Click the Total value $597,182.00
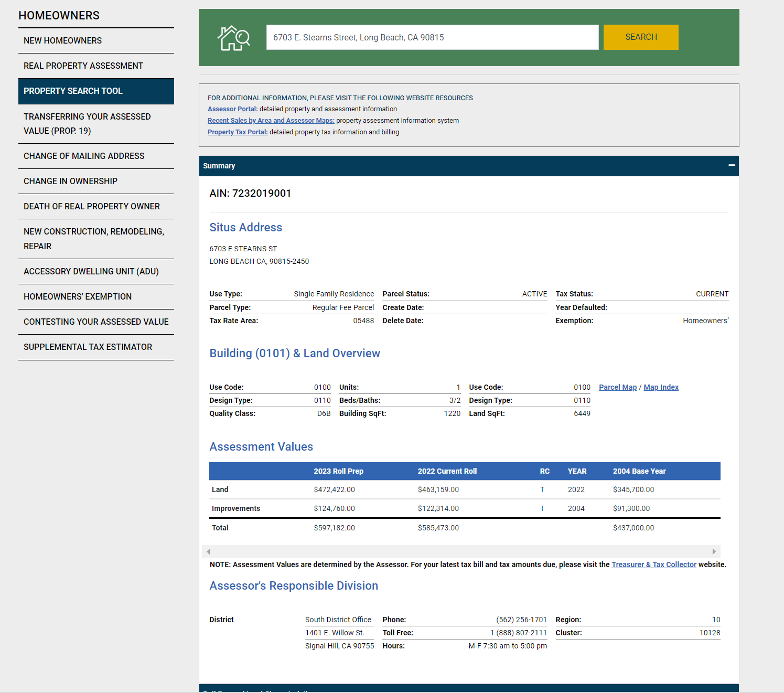784x693 pixels. 334,528
